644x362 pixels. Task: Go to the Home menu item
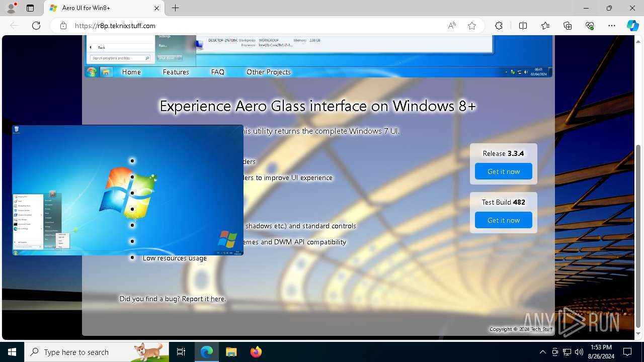point(131,72)
